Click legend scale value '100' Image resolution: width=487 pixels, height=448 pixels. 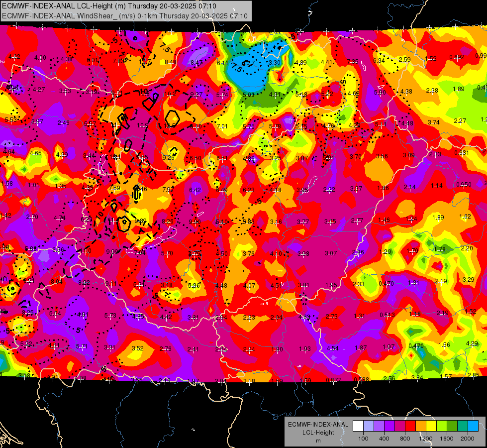pyautogui.click(x=363, y=439)
